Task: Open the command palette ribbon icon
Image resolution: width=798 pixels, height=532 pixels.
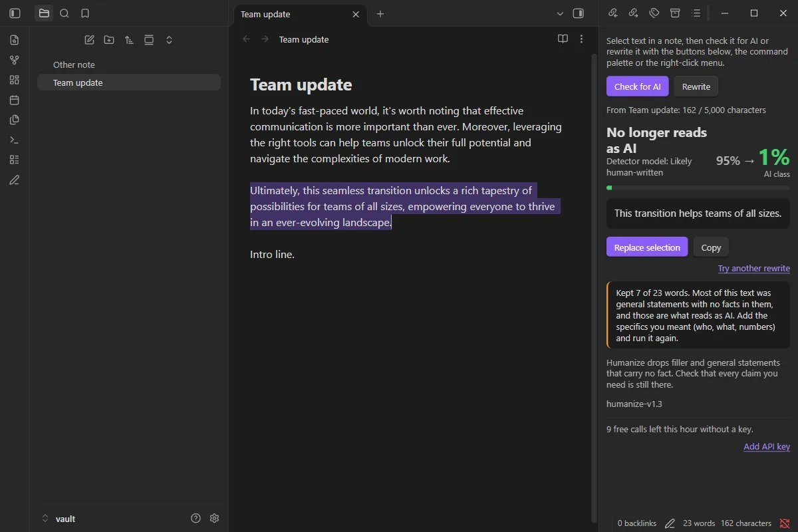Action: click(x=15, y=140)
